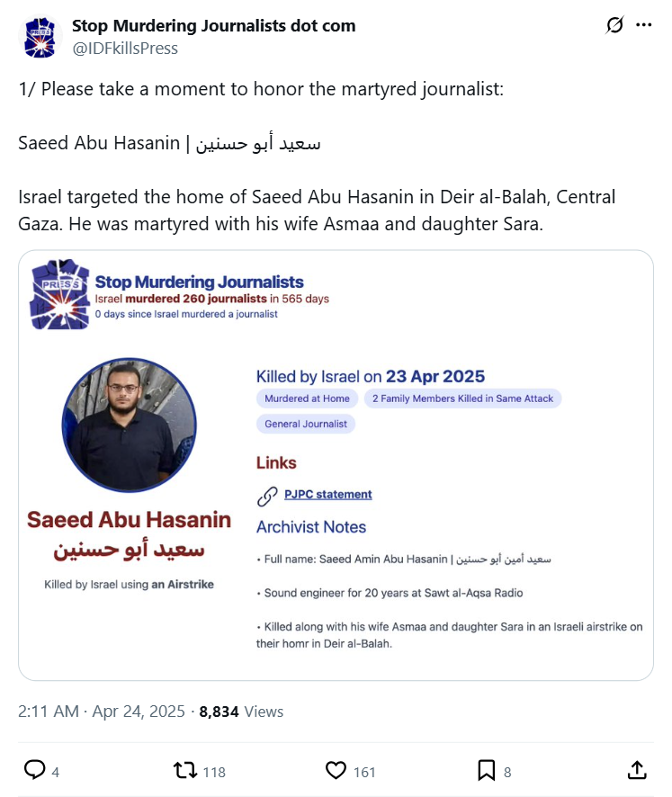Bookmark this post
Screen dimensions: 672x797
pyautogui.click(x=486, y=770)
